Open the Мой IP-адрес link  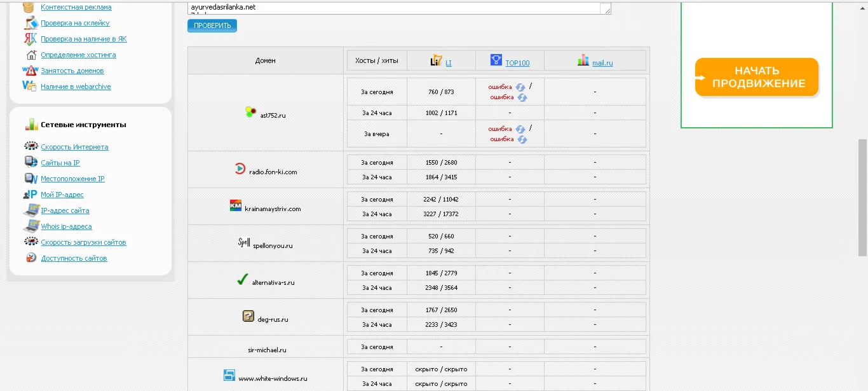[62, 195]
